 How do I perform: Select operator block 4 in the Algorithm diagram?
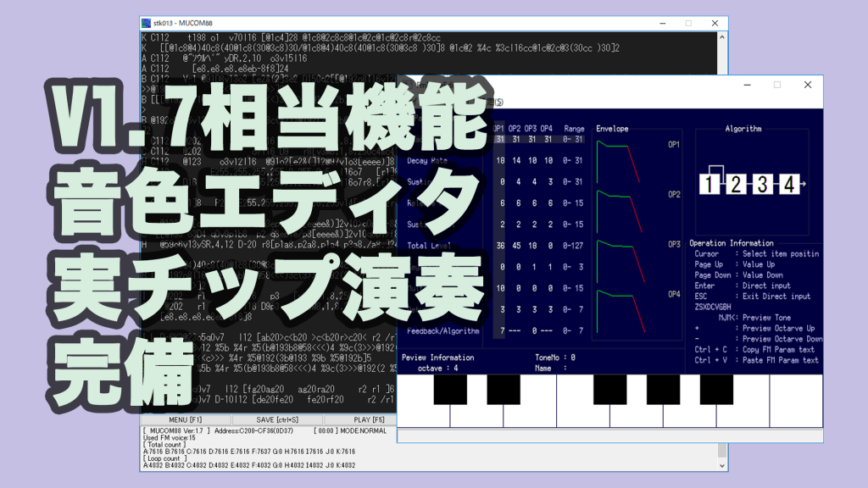click(x=790, y=184)
